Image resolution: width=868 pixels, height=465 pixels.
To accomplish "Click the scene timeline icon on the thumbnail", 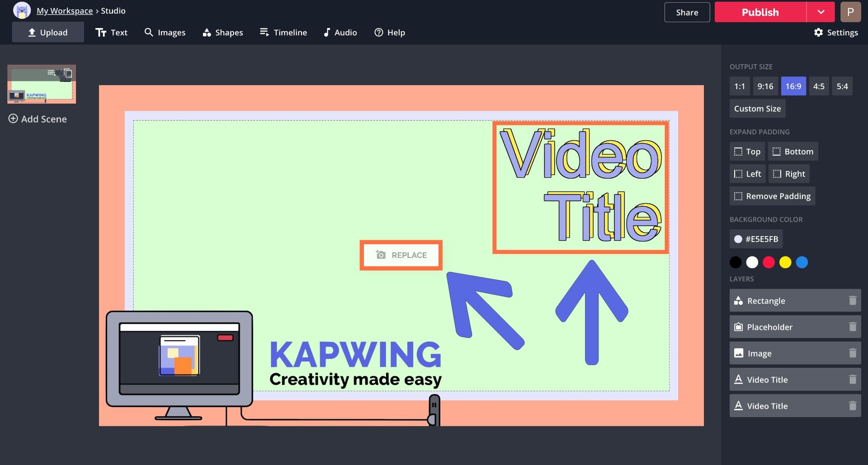I will (51, 73).
